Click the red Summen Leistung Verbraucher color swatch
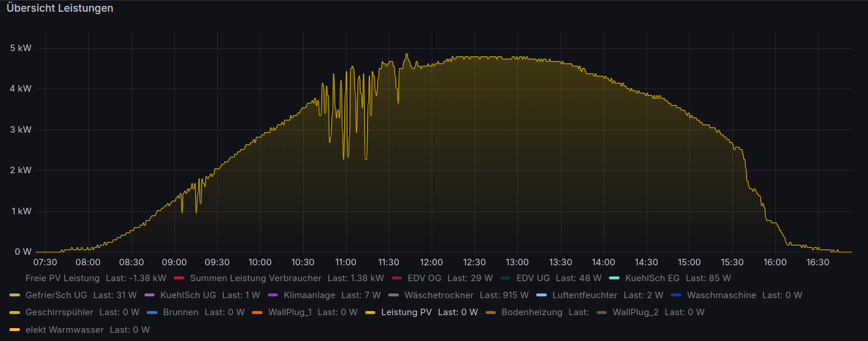This screenshot has height=341, width=868. [x=179, y=278]
